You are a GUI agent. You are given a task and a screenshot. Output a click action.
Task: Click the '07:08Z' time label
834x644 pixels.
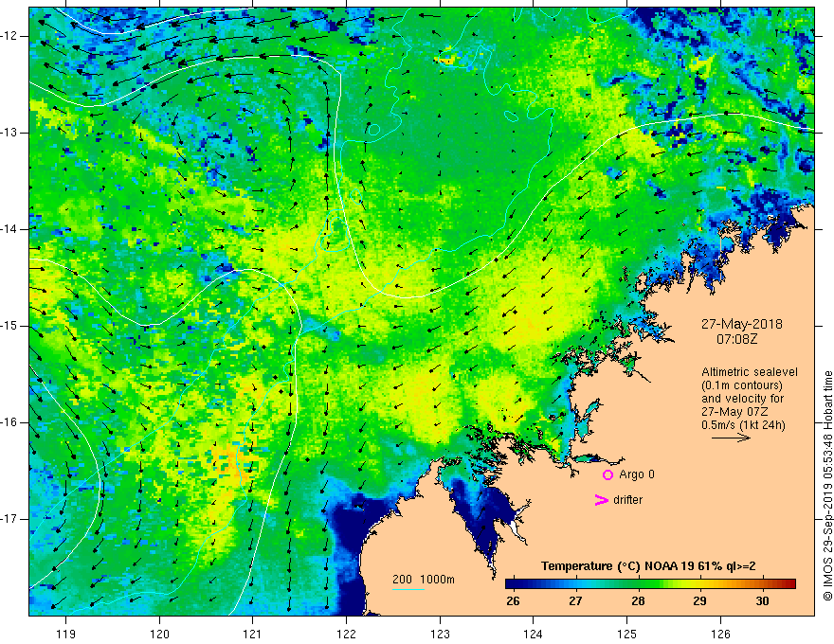pos(736,339)
